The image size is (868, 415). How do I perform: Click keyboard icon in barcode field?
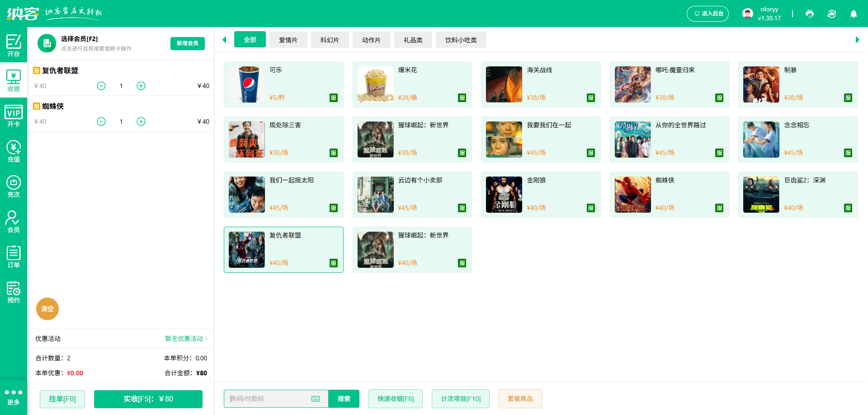316,399
